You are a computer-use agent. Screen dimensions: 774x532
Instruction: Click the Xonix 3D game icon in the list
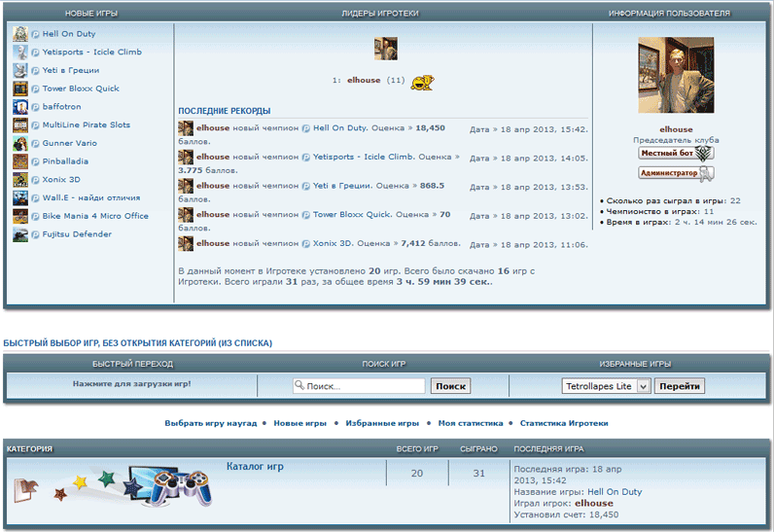[20, 180]
